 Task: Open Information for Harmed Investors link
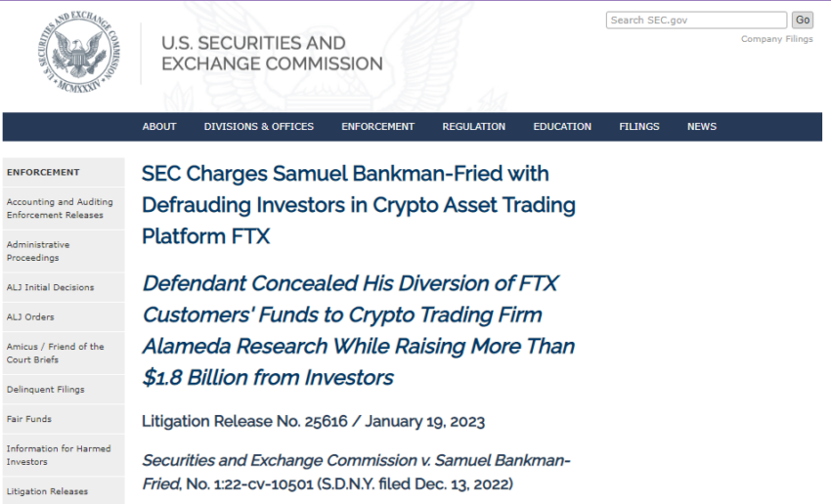59,455
